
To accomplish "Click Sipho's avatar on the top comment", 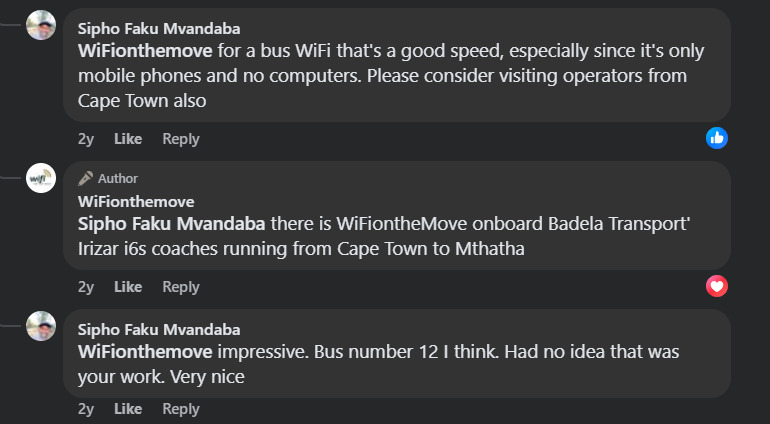I will coord(41,25).
